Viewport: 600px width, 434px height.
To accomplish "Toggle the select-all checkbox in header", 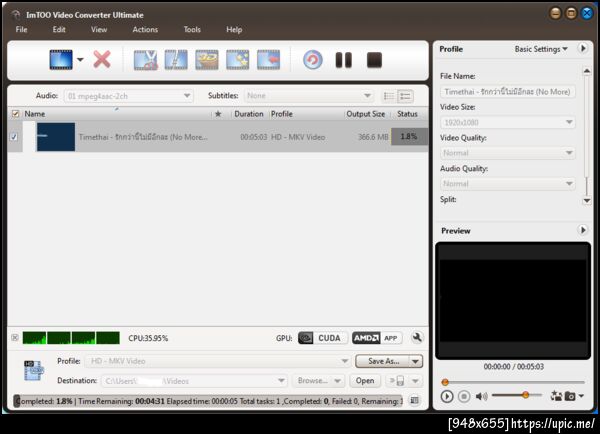I will click(x=15, y=114).
